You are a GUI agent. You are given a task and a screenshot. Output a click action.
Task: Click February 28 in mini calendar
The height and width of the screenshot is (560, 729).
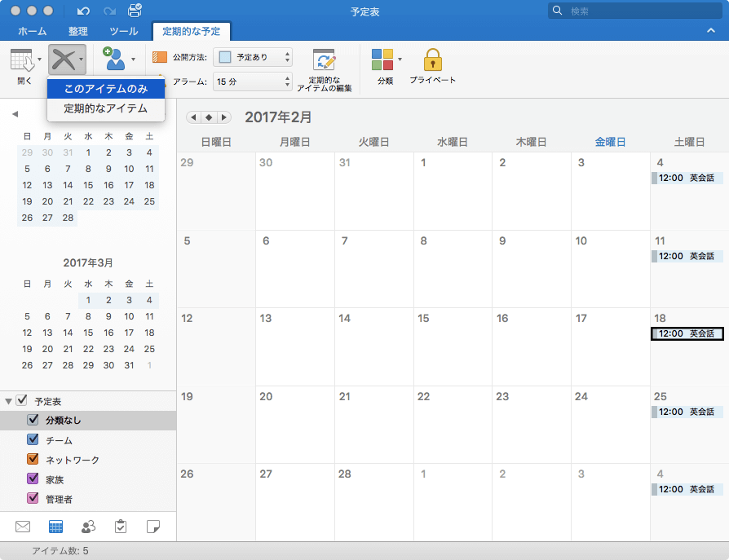click(68, 218)
